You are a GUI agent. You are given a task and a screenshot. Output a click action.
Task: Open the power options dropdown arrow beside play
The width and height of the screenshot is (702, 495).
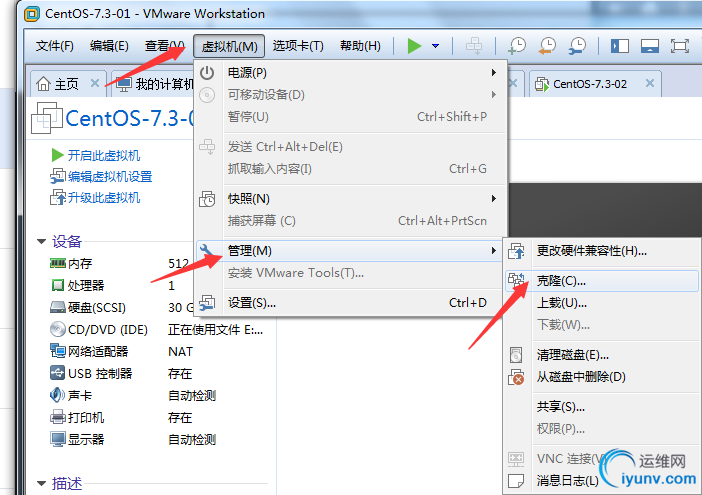(x=435, y=46)
